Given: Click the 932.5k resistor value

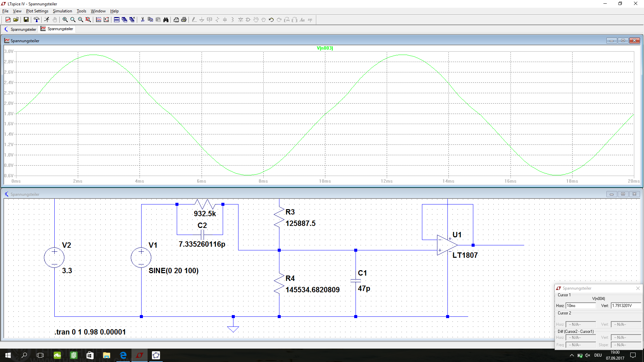Looking at the screenshot, I should (x=205, y=214).
